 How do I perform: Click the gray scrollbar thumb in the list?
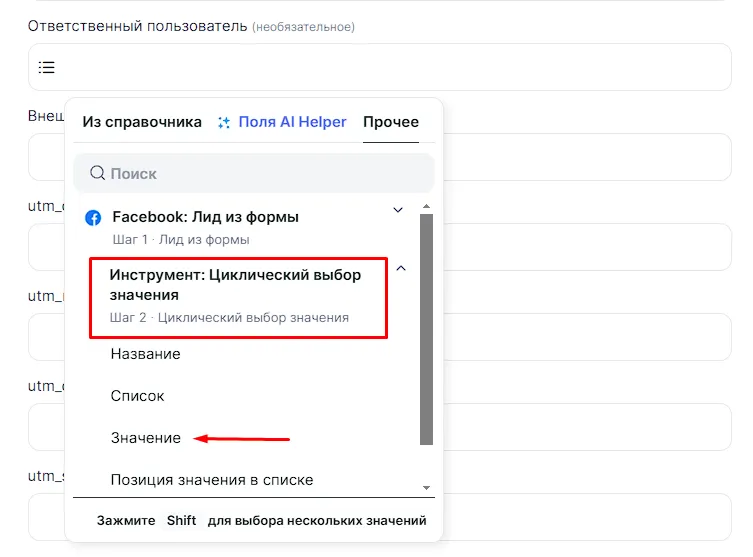(x=426, y=330)
